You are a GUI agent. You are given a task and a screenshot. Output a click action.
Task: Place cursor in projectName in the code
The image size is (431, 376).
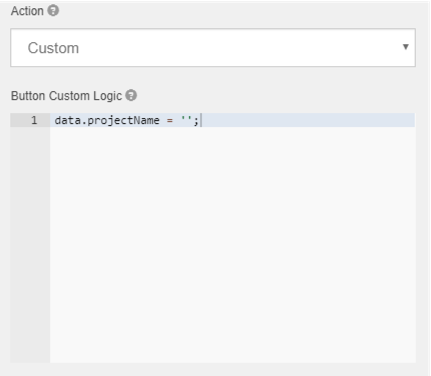point(123,120)
